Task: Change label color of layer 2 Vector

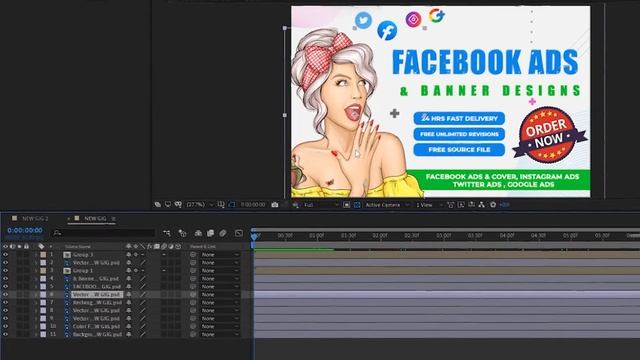Action: [43, 262]
